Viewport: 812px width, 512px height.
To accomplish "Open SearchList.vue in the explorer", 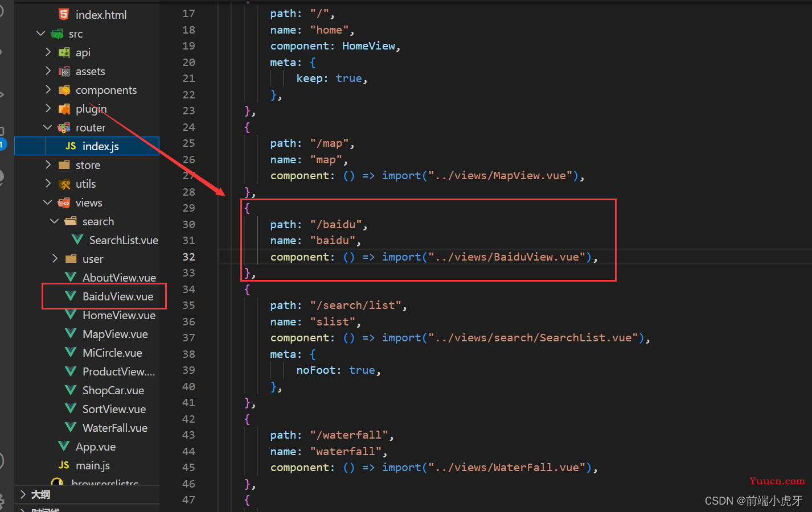I will [x=123, y=240].
